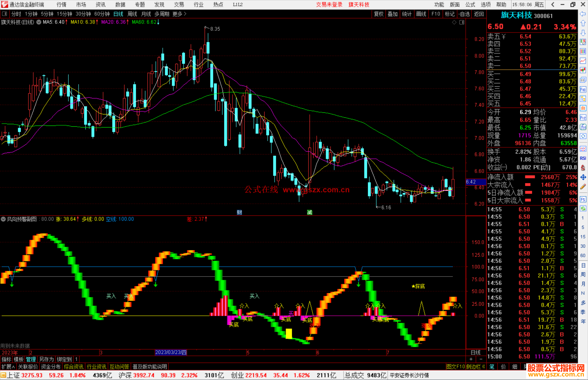Viewport: 588px width, 380px height.
Task: Click the 2023/03/23 date marker on timeline
Action: [171, 352]
